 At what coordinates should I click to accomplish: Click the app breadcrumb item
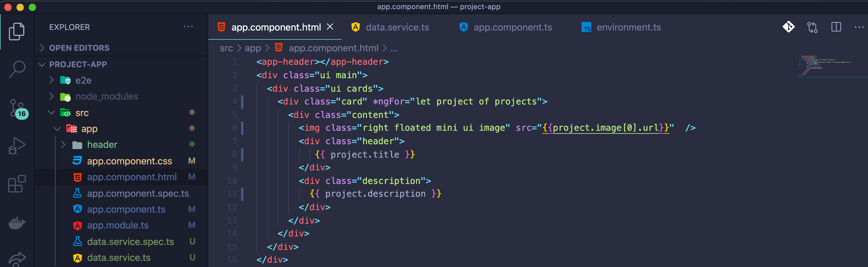coord(253,48)
